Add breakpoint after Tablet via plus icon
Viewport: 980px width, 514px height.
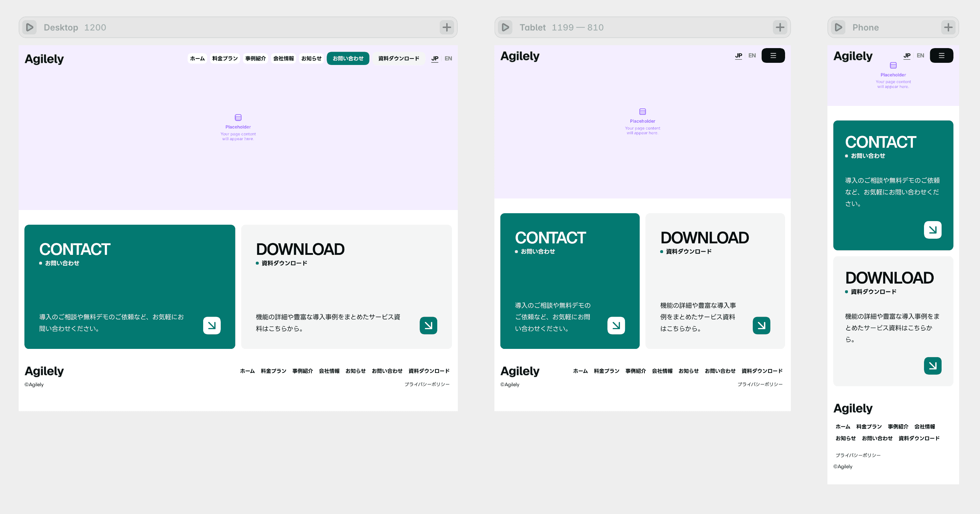(x=780, y=27)
